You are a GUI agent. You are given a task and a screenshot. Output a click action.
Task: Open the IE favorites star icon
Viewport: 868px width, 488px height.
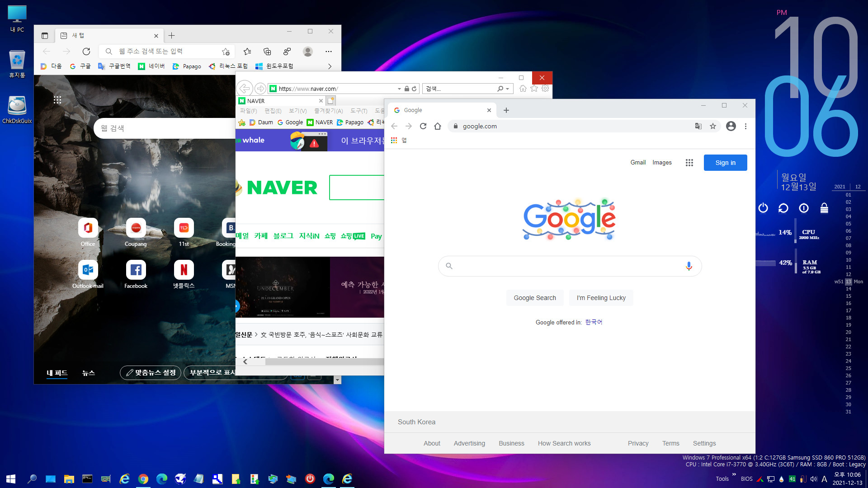pos(534,89)
